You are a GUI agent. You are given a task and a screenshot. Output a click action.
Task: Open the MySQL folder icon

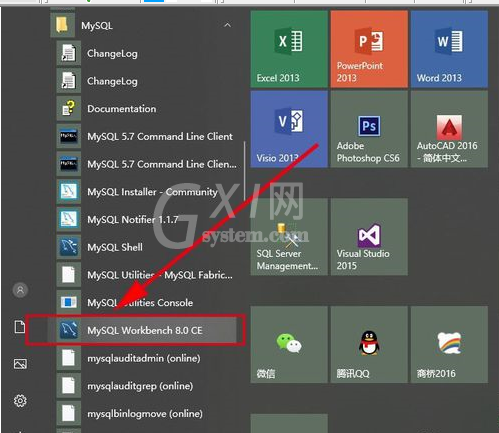tap(62, 25)
